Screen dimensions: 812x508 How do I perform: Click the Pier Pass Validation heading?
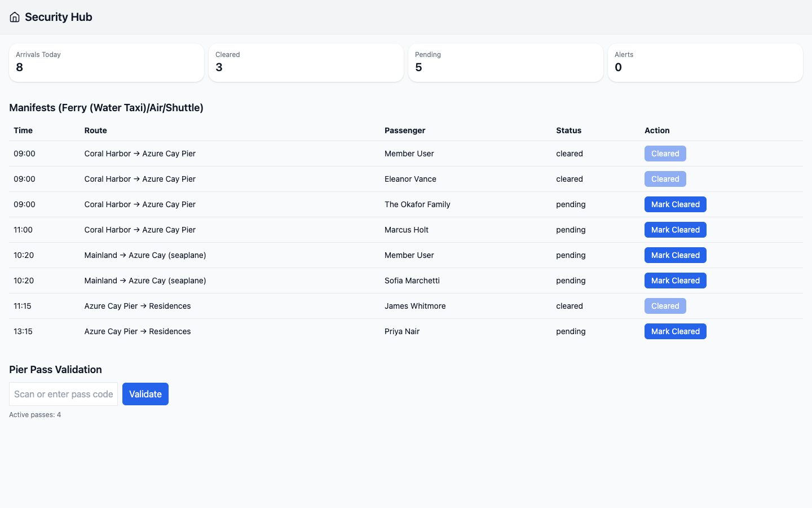[55, 370]
